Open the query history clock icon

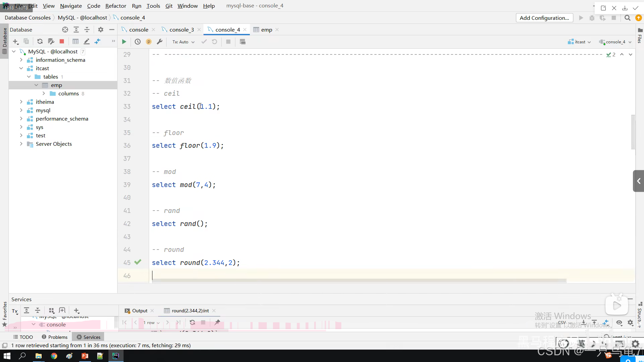[138, 42]
